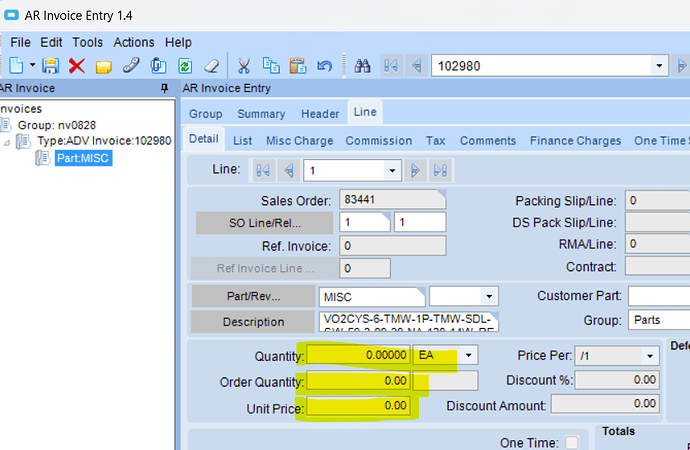The height and width of the screenshot is (450, 690).
Task: Open the Tax sub-tab
Action: coord(435,141)
